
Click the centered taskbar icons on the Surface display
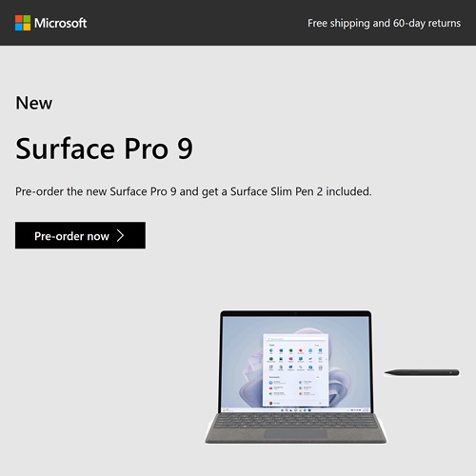point(295,410)
